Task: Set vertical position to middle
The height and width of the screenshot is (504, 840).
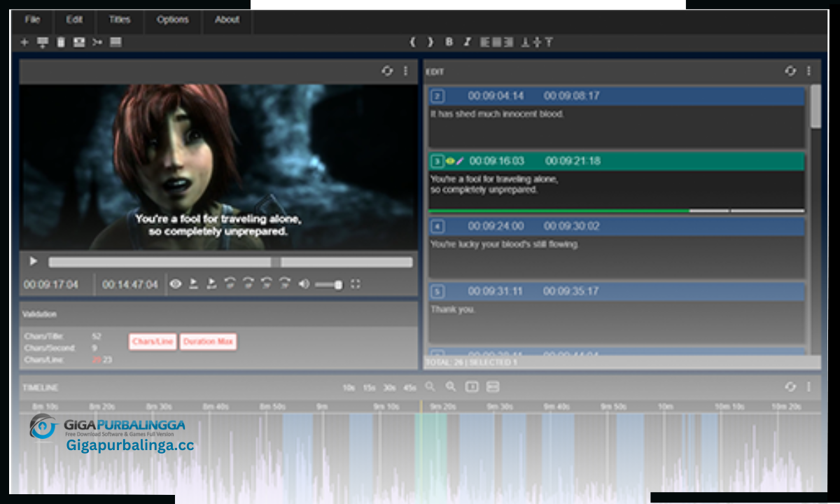Action: pos(537,43)
